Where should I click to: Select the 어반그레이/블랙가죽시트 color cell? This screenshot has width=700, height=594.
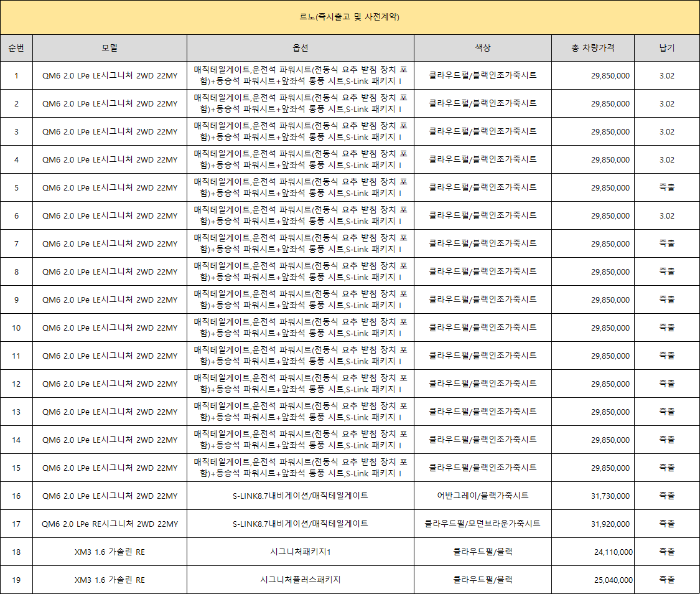click(483, 496)
